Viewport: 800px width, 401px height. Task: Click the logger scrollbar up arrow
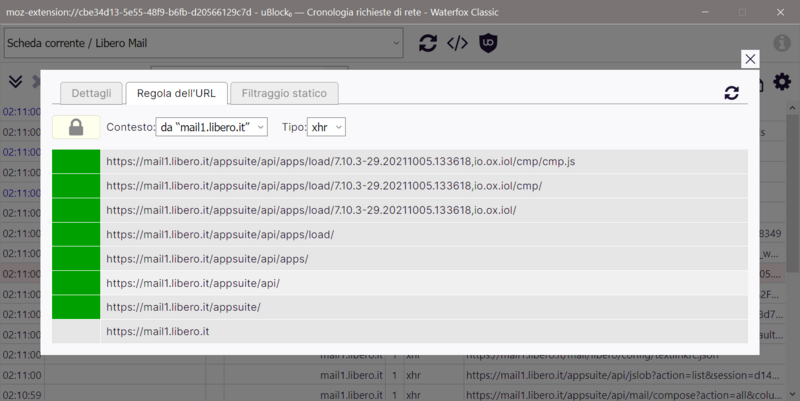[792, 108]
